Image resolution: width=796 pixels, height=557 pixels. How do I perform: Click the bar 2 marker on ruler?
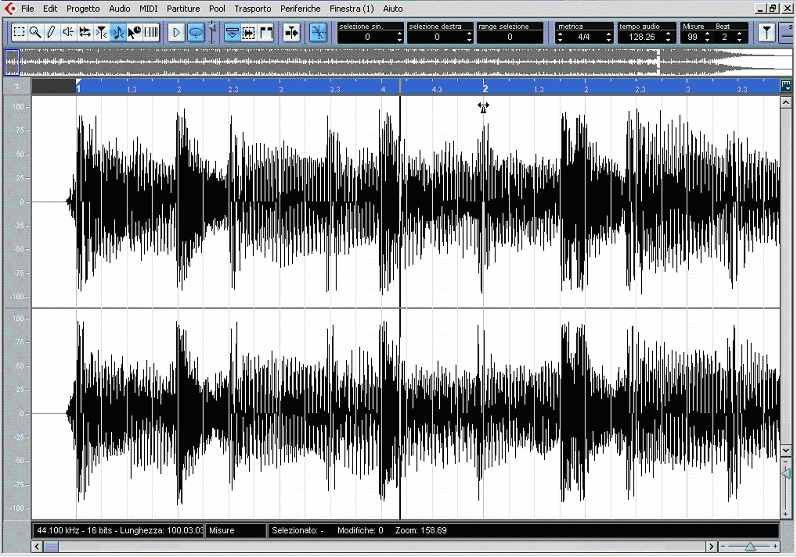point(485,89)
